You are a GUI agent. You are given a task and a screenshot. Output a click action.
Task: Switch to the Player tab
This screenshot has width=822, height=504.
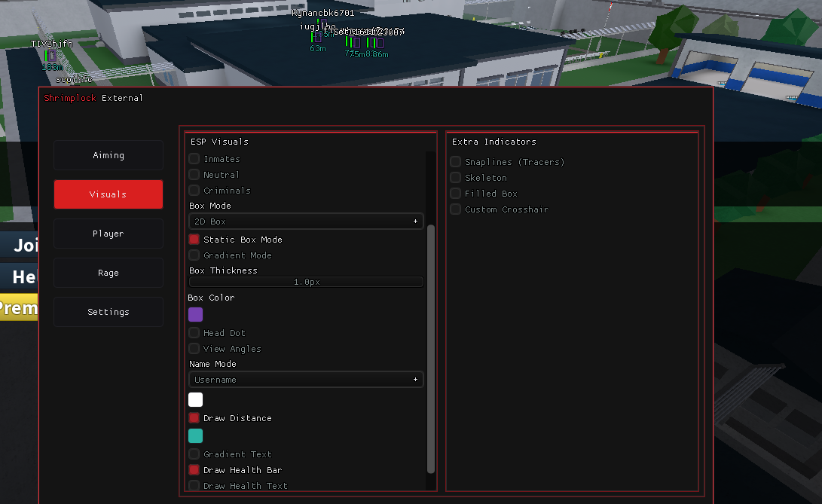coord(108,234)
